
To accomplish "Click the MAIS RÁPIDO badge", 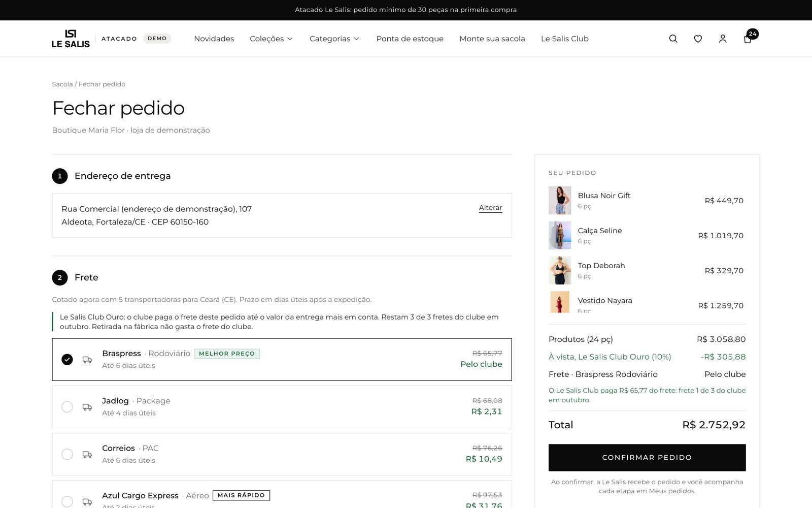I will [x=241, y=495].
